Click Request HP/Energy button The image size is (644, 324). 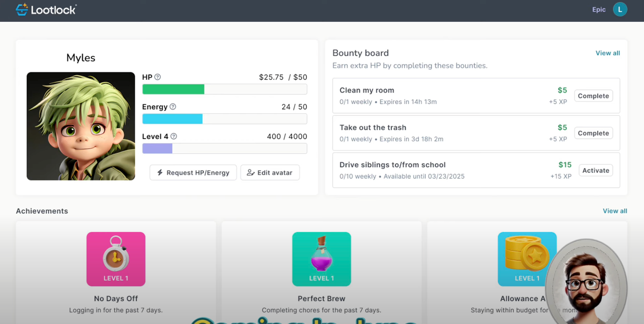(193, 172)
